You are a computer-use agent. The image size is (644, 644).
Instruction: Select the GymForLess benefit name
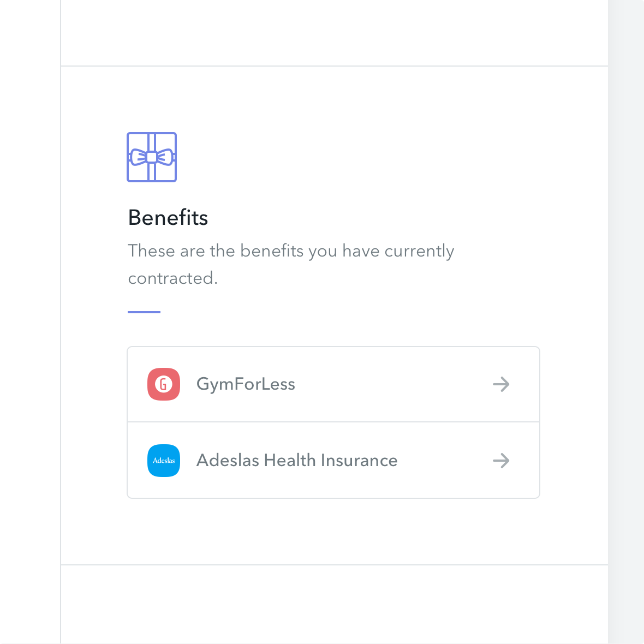point(246,384)
